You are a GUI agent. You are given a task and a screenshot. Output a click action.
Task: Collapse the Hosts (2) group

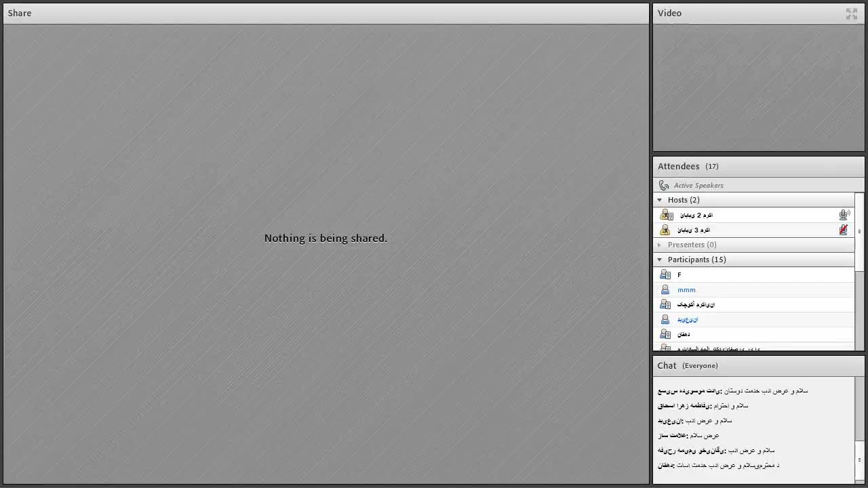tap(660, 200)
